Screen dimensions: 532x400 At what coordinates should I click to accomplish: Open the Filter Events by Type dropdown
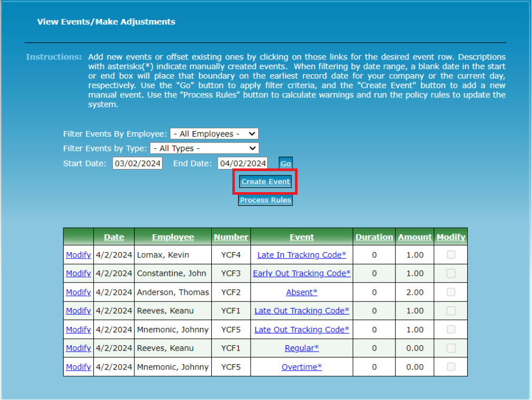(204, 148)
